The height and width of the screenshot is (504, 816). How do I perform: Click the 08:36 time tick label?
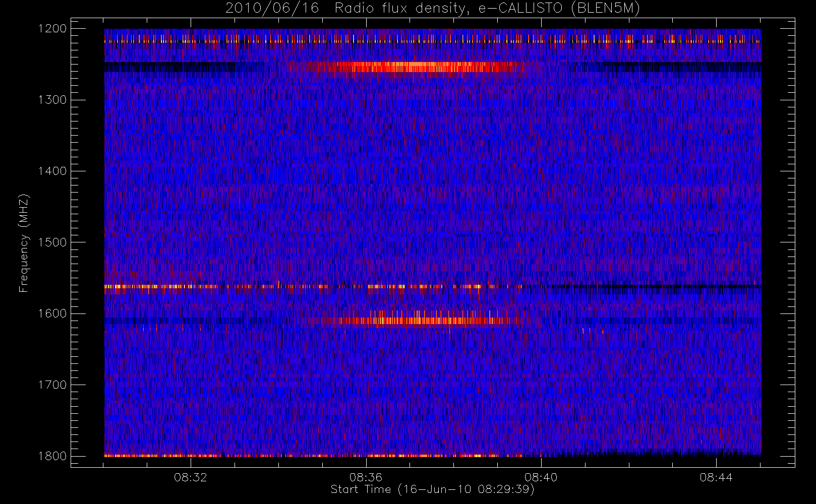(366, 477)
